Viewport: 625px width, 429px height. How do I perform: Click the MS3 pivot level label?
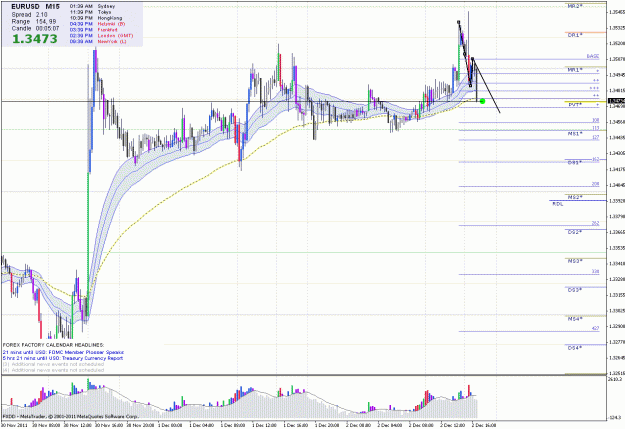[x=575, y=261]
